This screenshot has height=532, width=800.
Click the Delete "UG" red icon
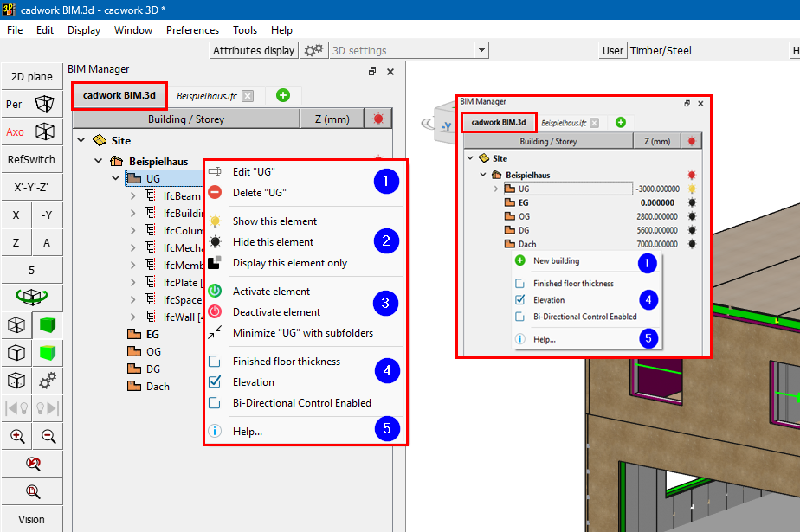(215, 193)
